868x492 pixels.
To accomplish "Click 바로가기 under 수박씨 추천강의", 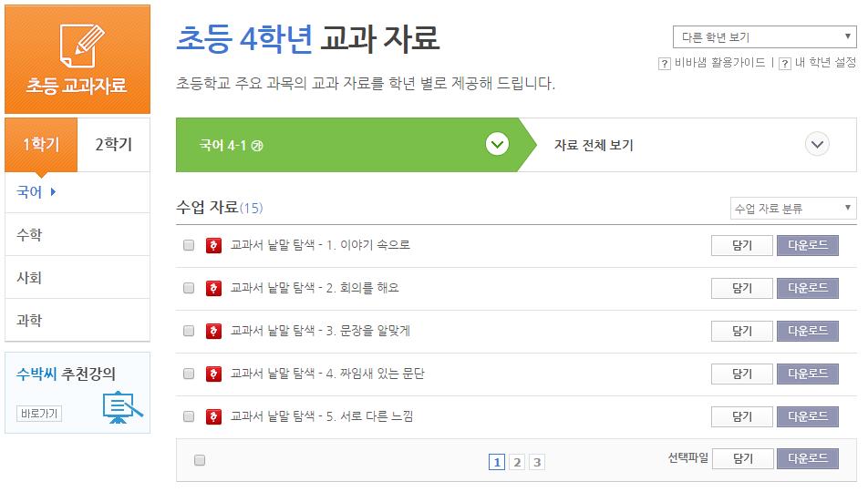I will click(x=38, y=414).
